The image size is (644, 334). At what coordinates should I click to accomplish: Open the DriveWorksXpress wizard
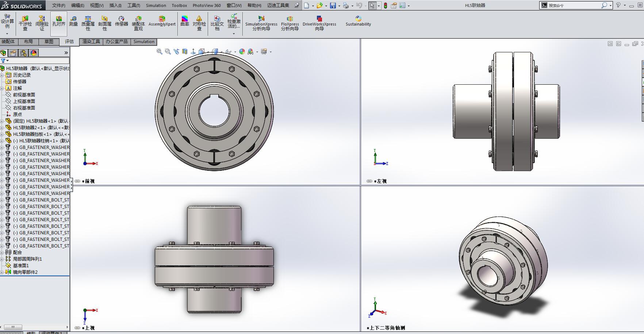pos(319,23)
